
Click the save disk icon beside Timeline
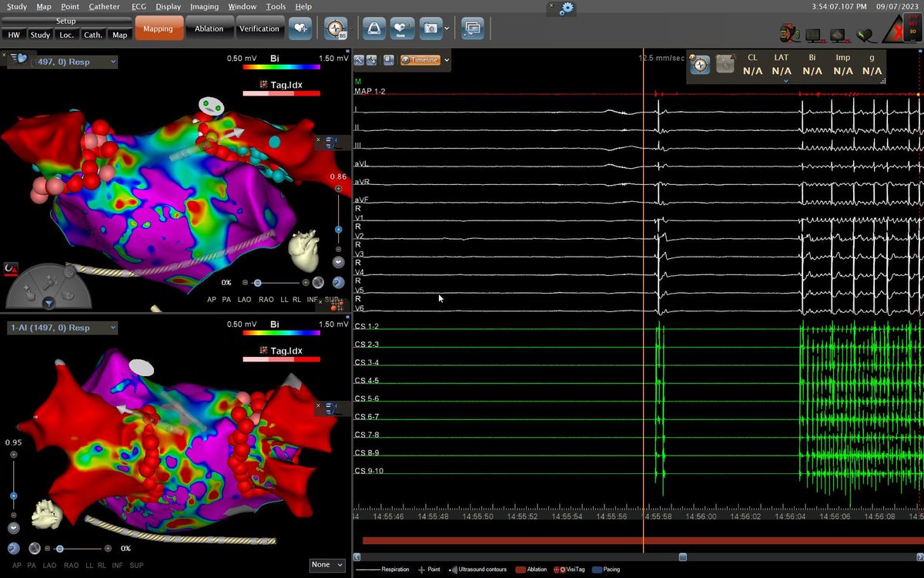(x=389, y=60)
